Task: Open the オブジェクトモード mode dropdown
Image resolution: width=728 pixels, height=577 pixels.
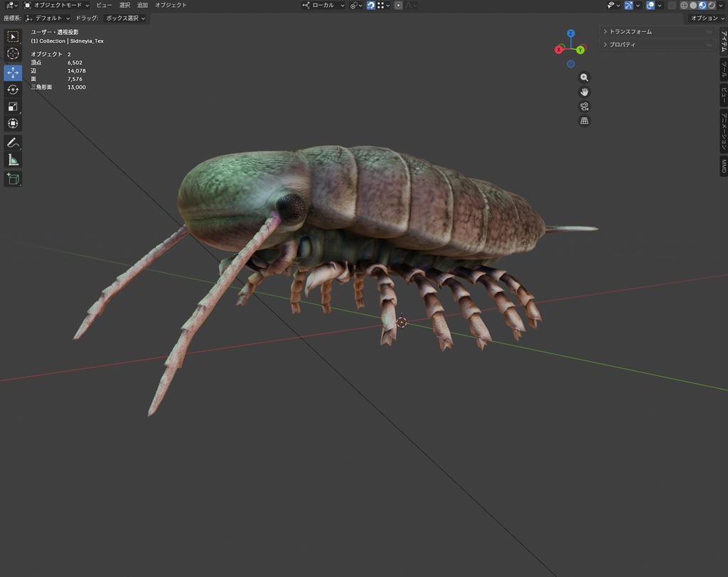Action: 57,6
